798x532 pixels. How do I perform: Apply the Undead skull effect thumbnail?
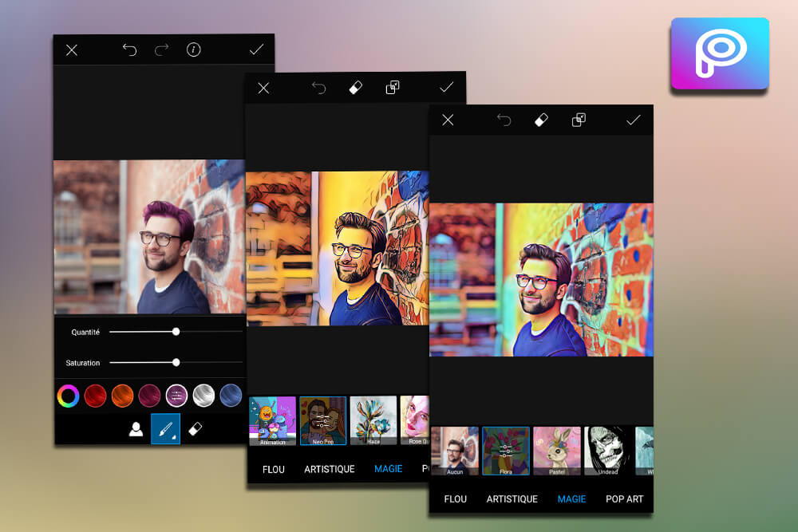click(607, 451)
